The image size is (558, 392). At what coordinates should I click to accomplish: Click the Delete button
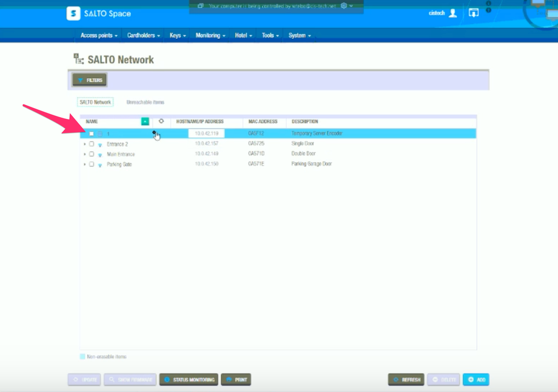pos(443,379)
